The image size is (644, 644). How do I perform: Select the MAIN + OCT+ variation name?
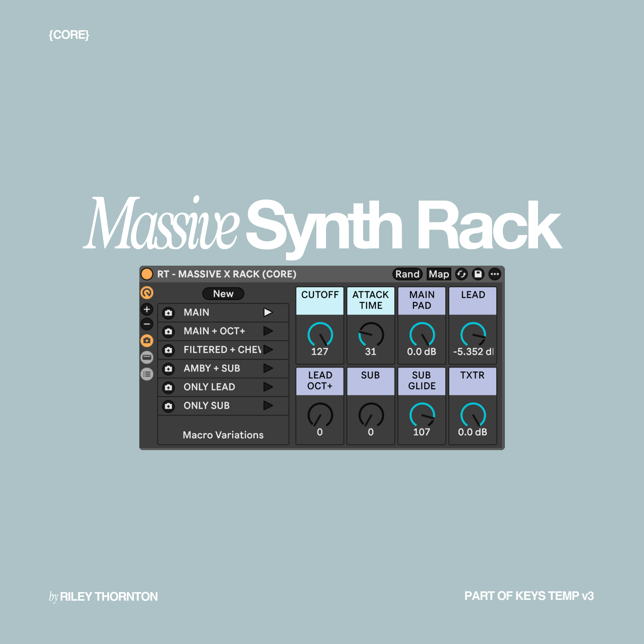click(214, 331)
